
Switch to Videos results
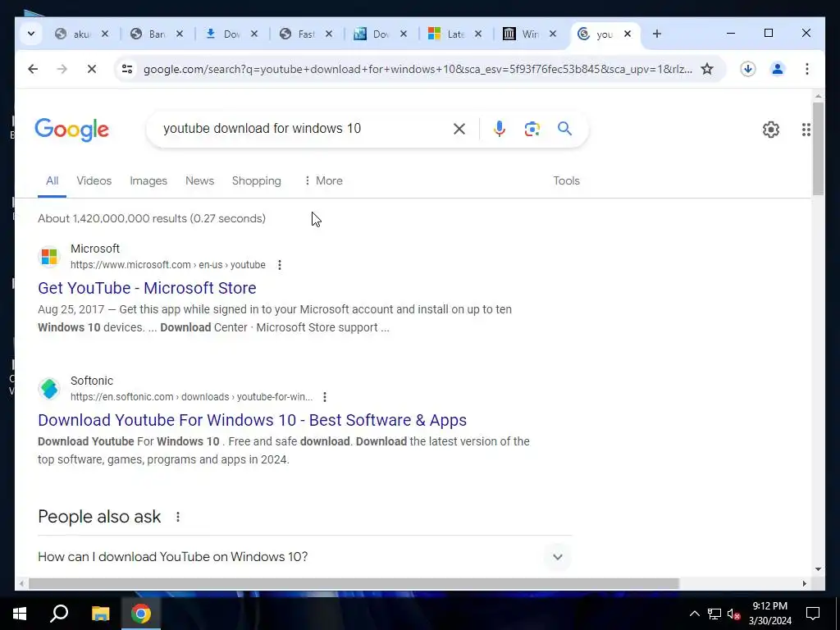94,181
